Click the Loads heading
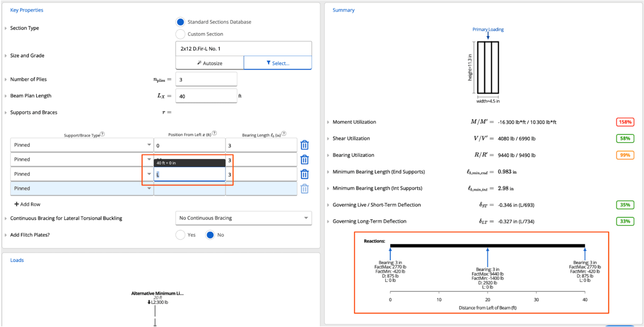The image size is (644, 327). [x=17, y=260]
